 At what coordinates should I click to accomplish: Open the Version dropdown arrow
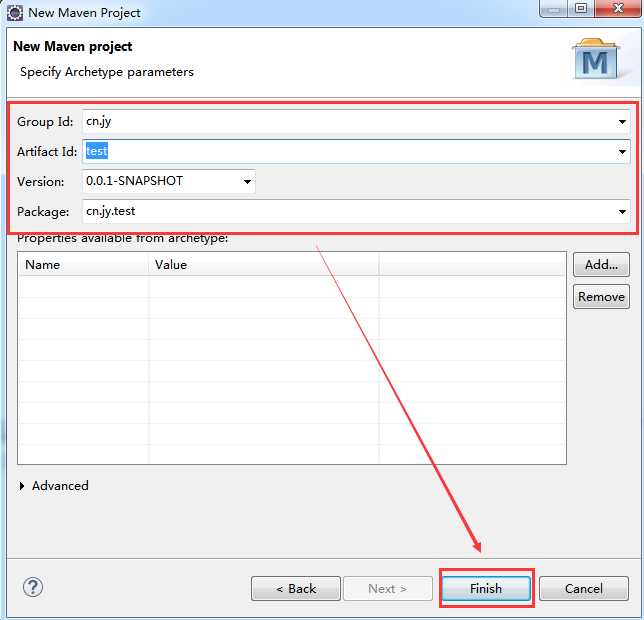pos(247,181)
